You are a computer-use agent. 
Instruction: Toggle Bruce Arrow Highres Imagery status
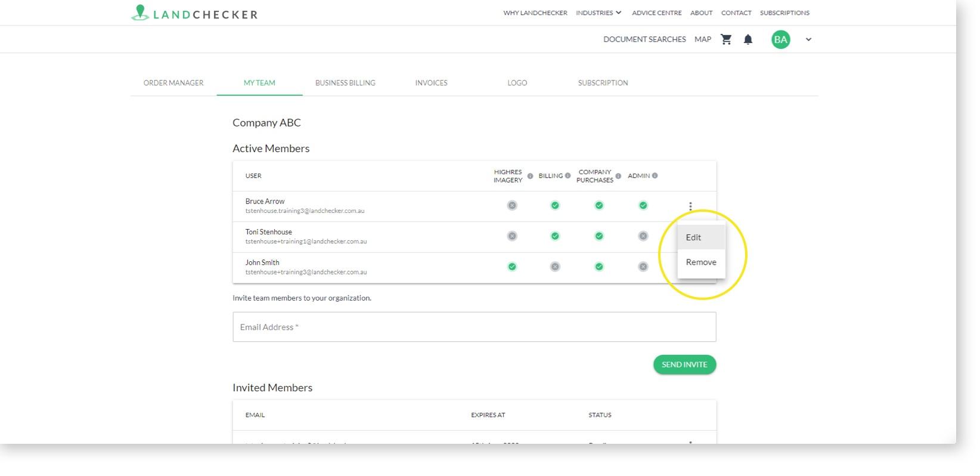coord(512,205)
